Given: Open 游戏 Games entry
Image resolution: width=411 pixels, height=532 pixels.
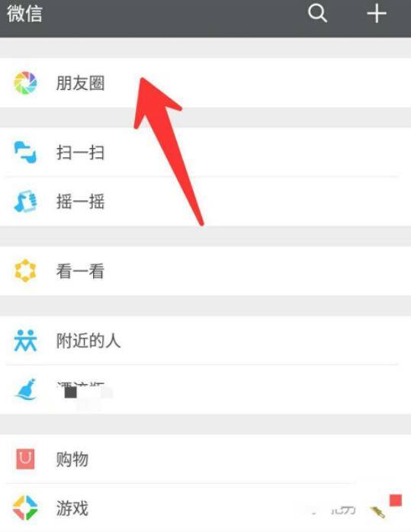Looking at the screenshot, I should pyautogui.click(x=205, y=508).
